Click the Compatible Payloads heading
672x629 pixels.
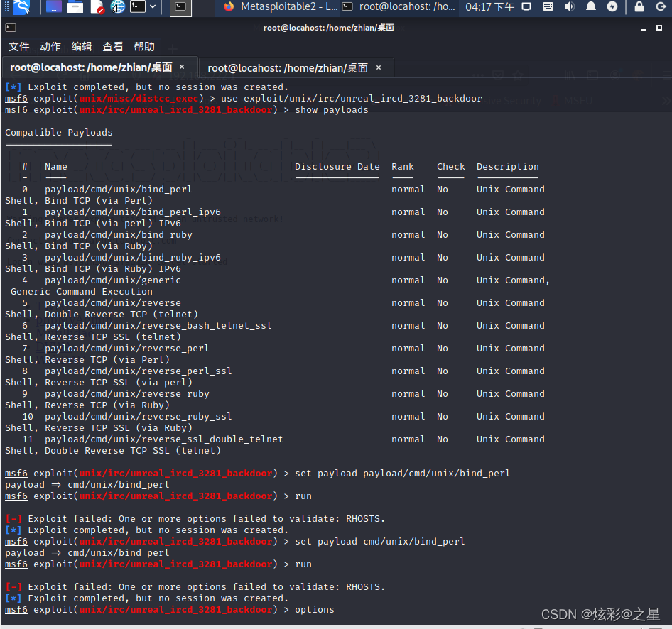coord(59,132)
